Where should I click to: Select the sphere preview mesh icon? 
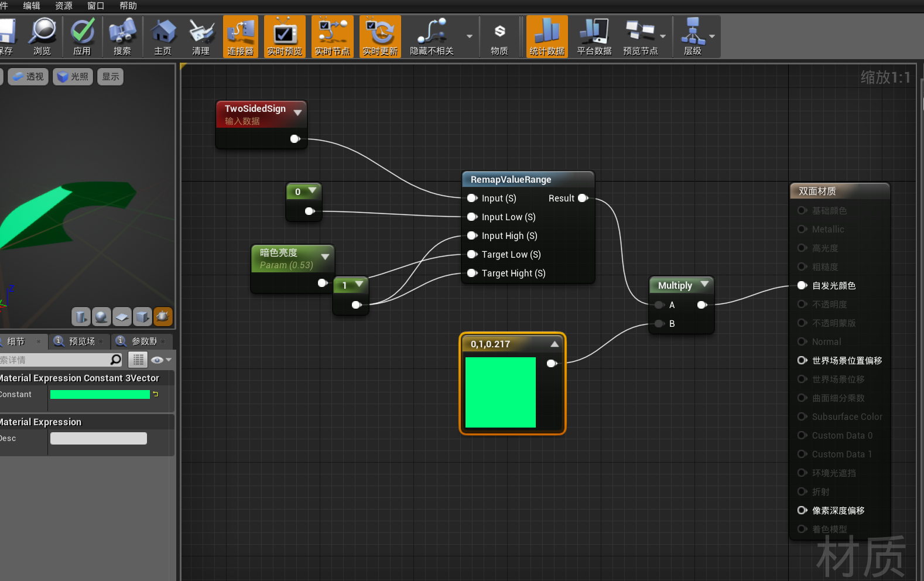(x=101, y=317)
